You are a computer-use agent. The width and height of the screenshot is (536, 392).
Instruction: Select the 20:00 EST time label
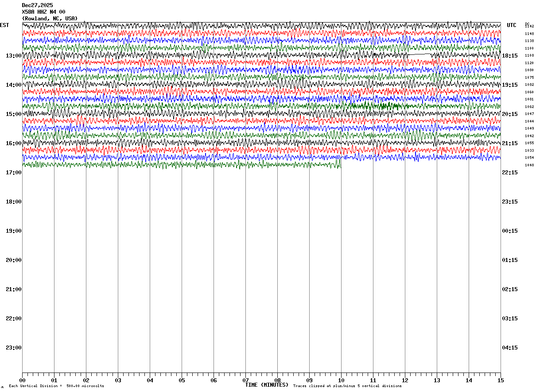click(14, 260)
